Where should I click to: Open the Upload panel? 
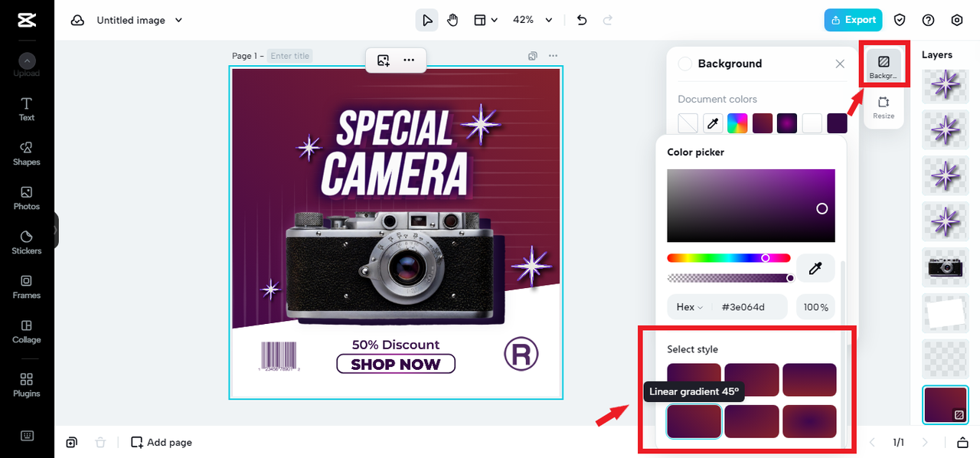[27, 65]
